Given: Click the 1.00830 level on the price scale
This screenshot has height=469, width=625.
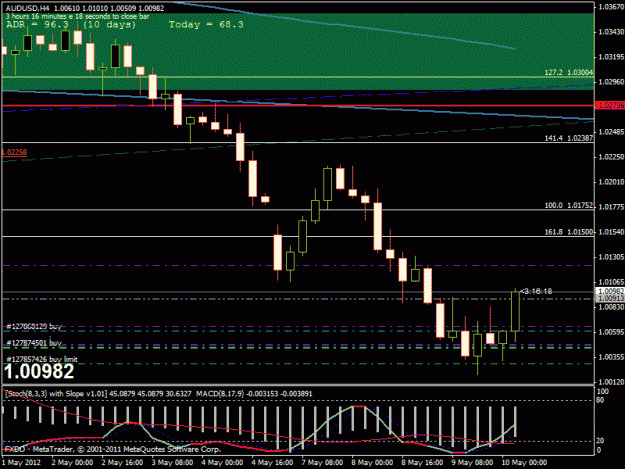Looking at the screenshot, I should [611, 307].
